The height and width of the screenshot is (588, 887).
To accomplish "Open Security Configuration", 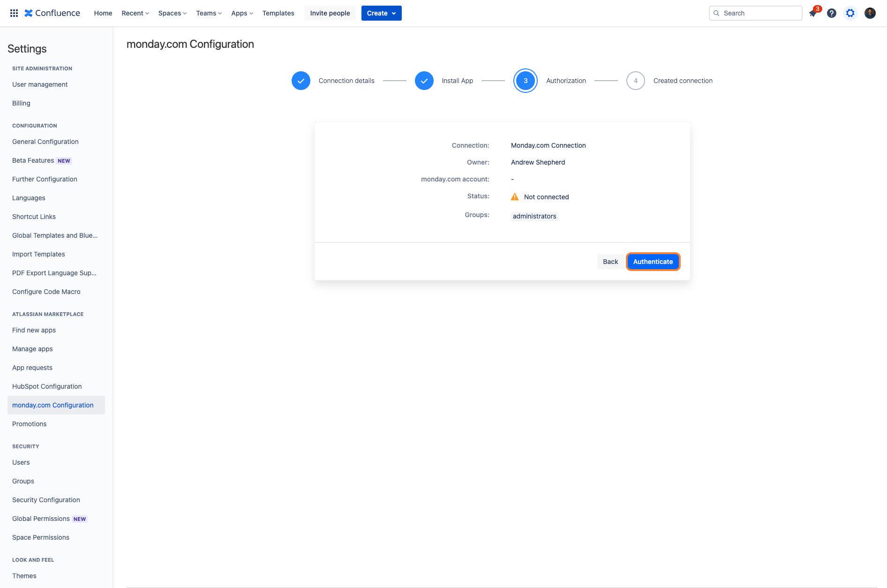I will tap(56, 500).
